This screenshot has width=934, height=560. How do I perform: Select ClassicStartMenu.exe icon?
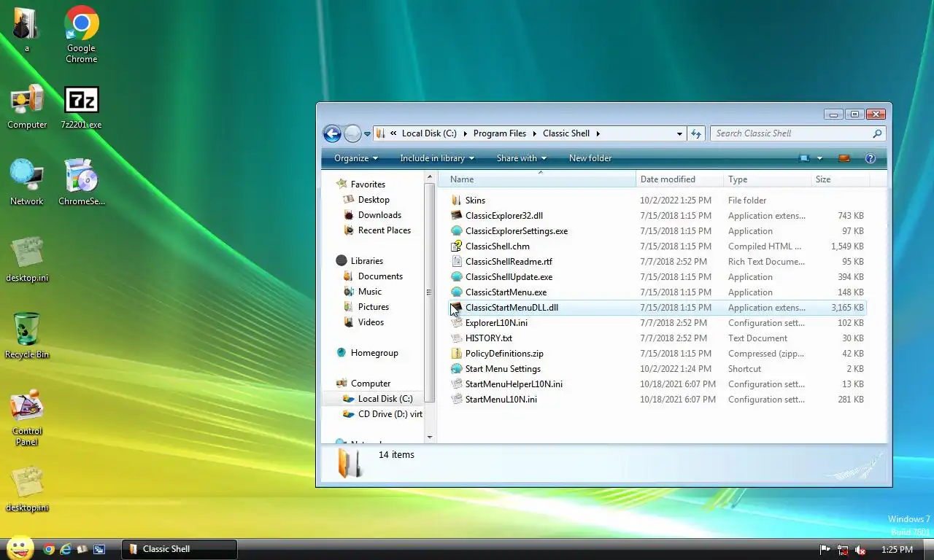point(457,292)
